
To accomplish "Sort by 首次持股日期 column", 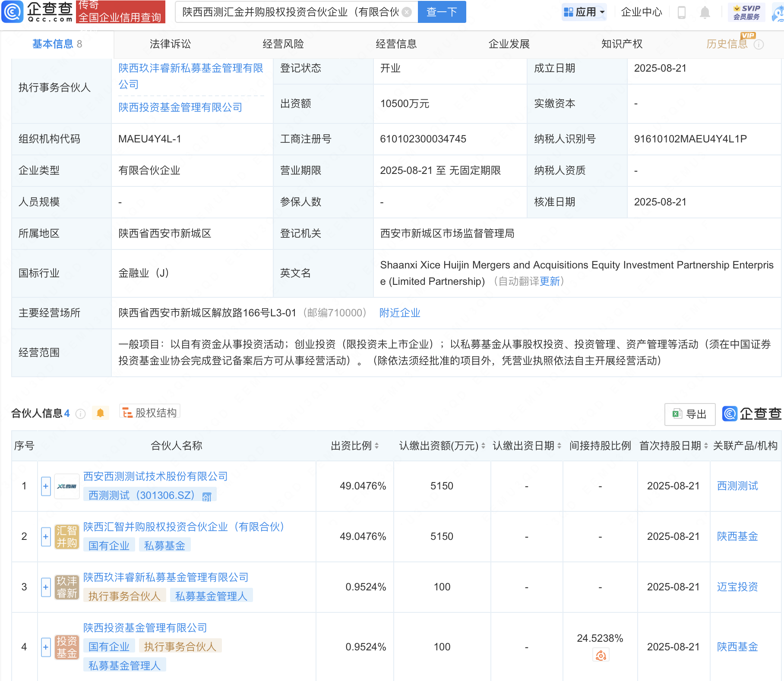I will click(706, 446).
